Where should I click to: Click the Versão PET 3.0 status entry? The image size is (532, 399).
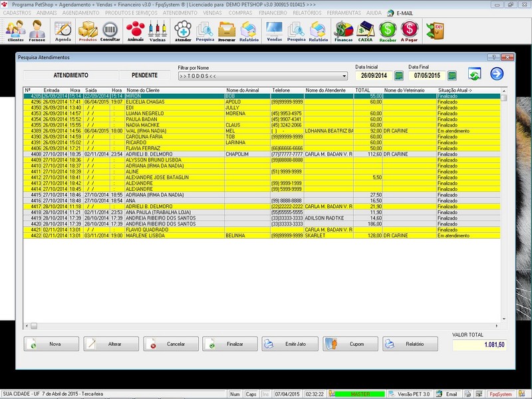[410, 394]
